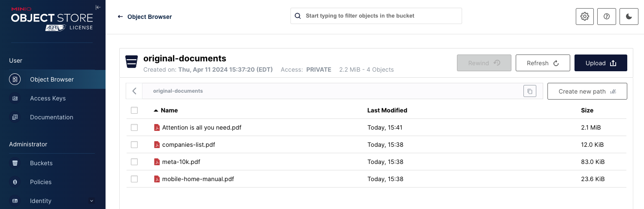Click the Upload button
Image resolution: width=644 pixels, height=209 pixels.
click(x=601, y=63)
